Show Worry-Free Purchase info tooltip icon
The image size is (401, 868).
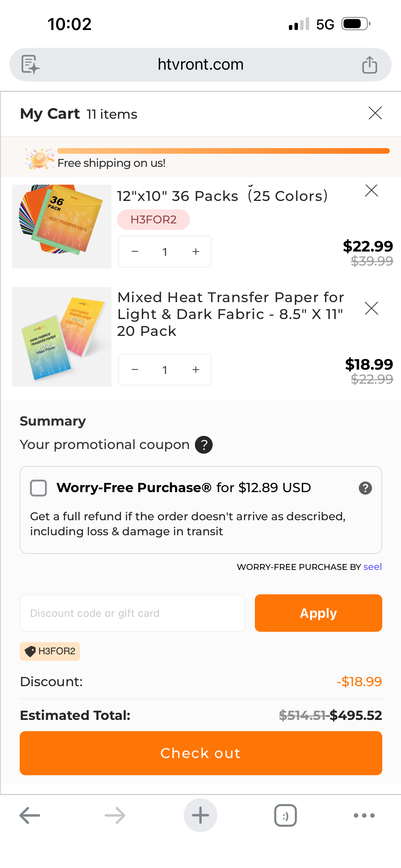(x=365, y=488)
